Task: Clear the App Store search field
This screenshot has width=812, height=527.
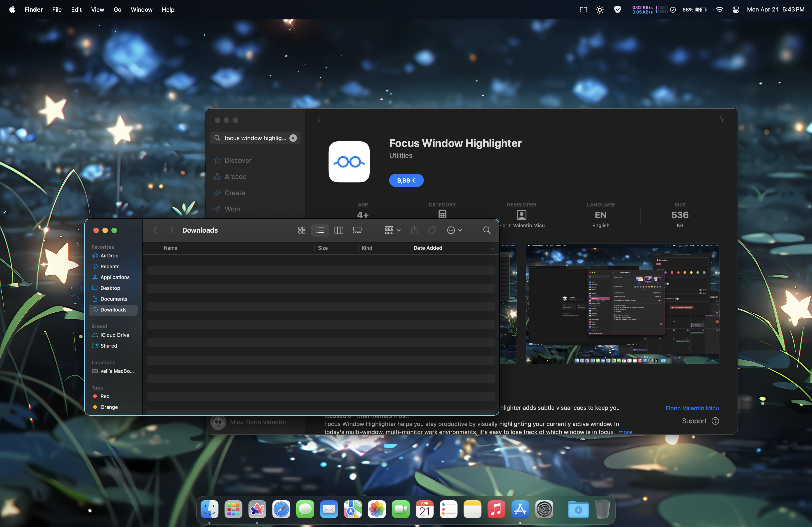Action: pyautogui.click(x=293, y=138)
